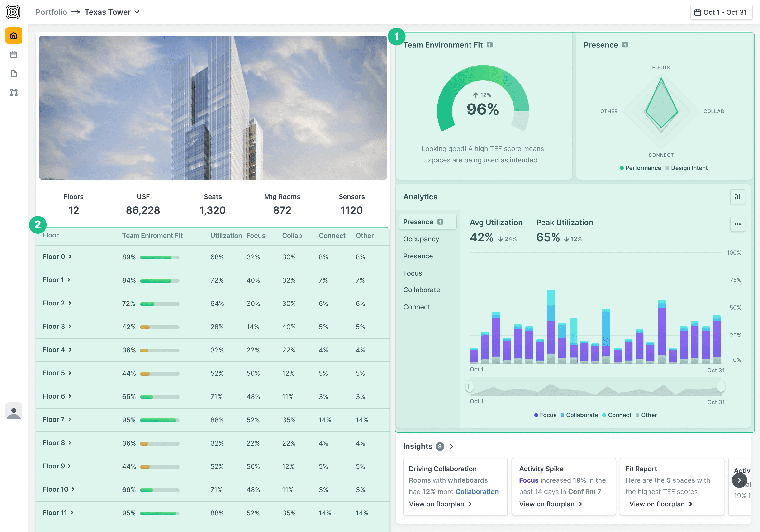
Task: Open the calendar icon in sidebar
Action: click(14, 55)
